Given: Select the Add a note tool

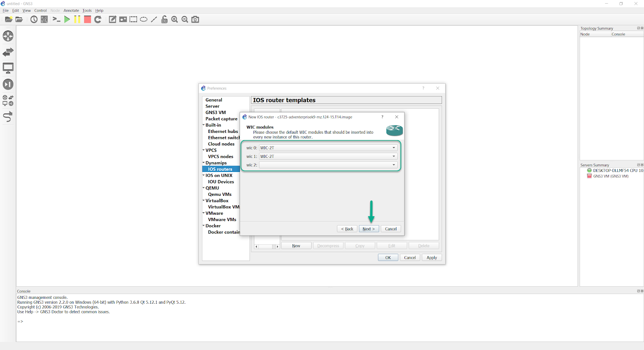Looking at the screenshot, I should 113,19.
